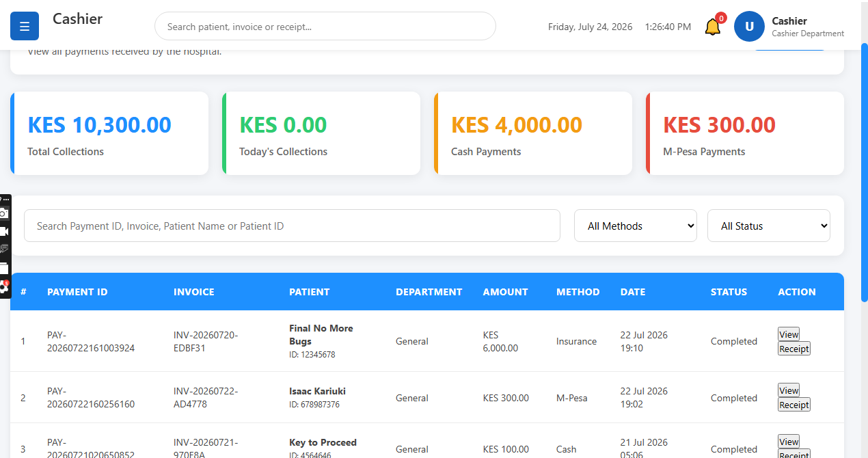The image size is (868, 458).
Task: Open the settings gear with badge
Action: point(4,287)
